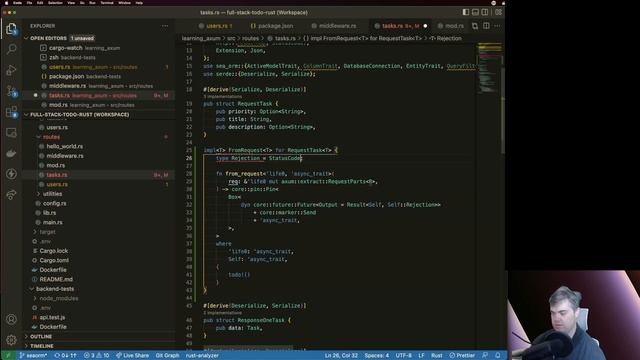
Task: Change indentation via Spaces: 4
Action: coord(377,356)
